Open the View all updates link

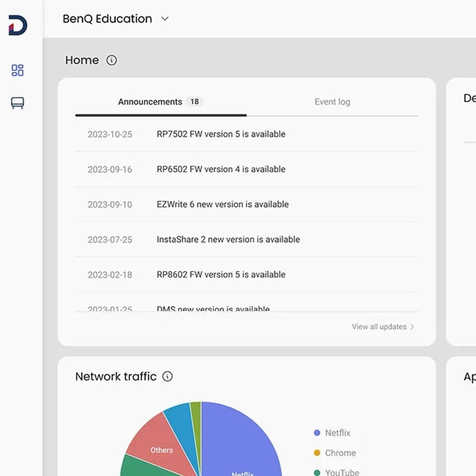click(x=379, y=327)
